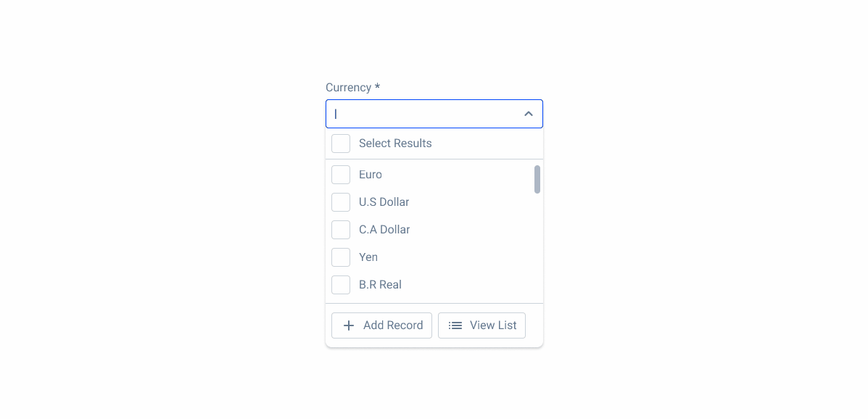Image resolution: width=868 pixels, height=419 pixels.
Task: Select the C.A Dollar list entry
Action: [x=384, y=230]
